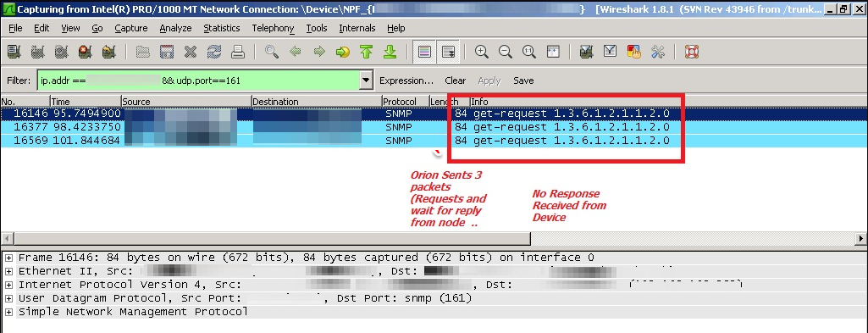Click the horizontal scrollbar thumb in packet list

pyautogui.click(x=272, y=239)
